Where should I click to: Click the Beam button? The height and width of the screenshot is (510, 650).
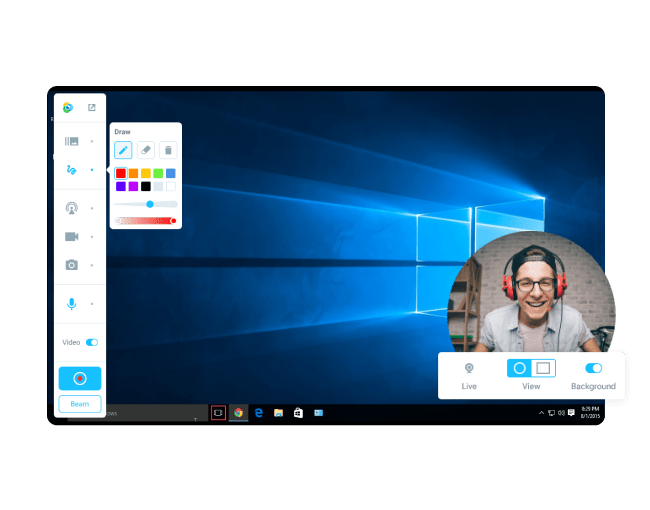coord(80,404)
